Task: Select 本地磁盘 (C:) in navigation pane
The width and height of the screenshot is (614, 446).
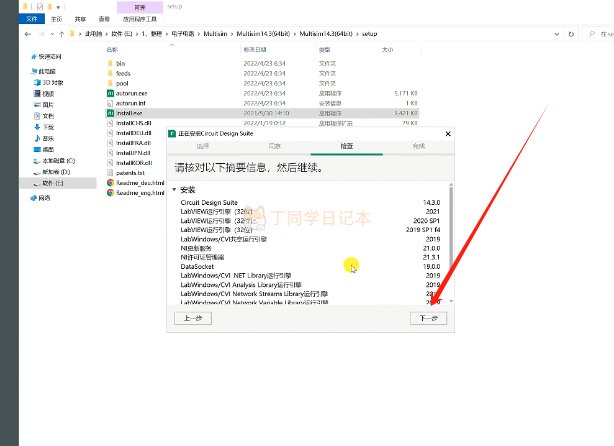Action: click(x=54, y=161)
